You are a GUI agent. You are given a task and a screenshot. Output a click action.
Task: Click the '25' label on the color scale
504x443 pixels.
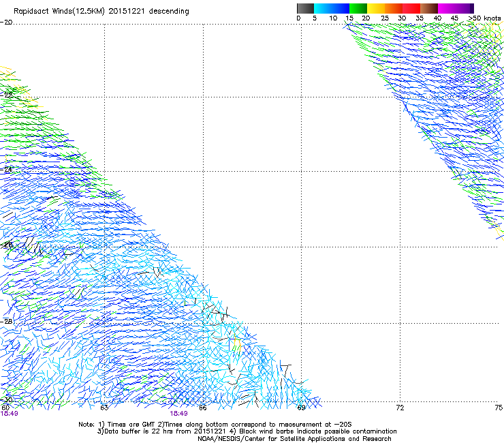(385, 18)
